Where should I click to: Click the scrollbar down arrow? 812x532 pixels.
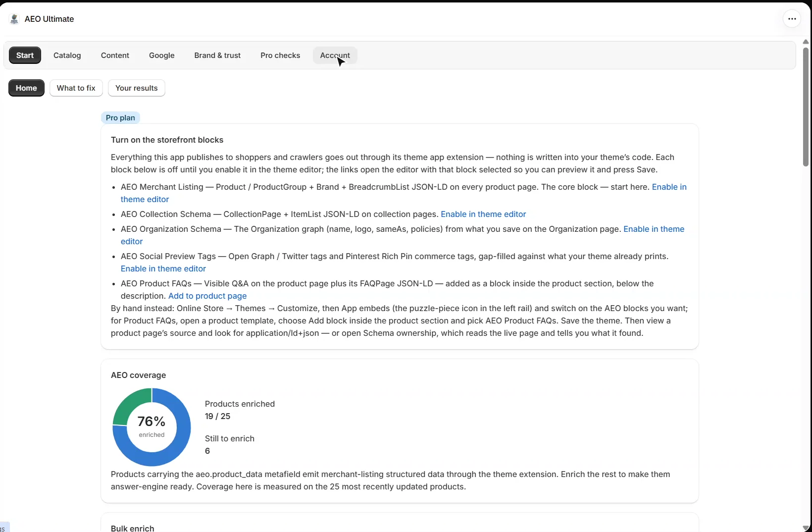(x=806, y=528)
